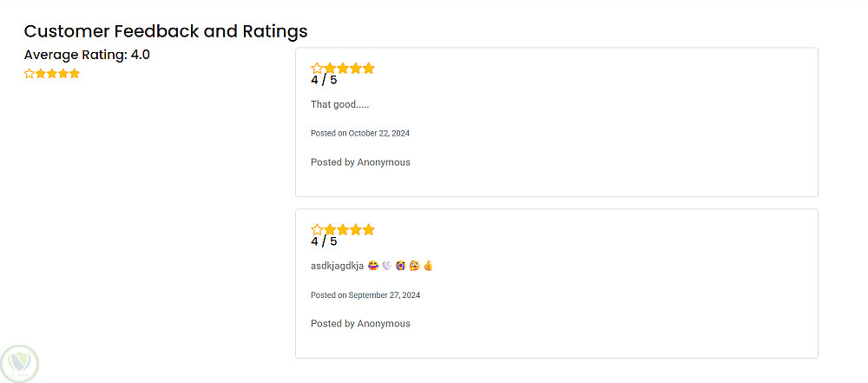Viewport: 868px width, 383px height.
Task: Click the Customer Feedback and Ratings heading
Action: [166, 31]
